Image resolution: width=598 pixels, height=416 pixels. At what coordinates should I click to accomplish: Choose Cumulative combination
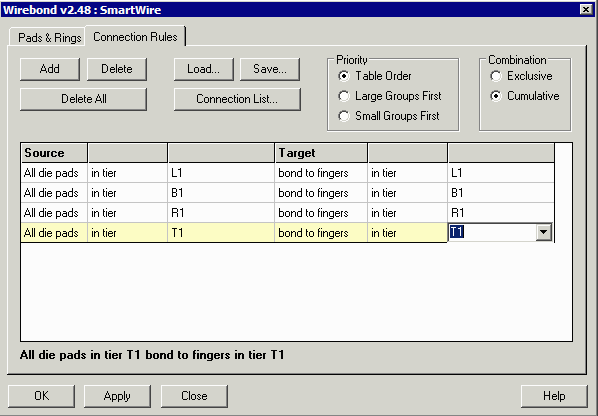tap(525, 96)
